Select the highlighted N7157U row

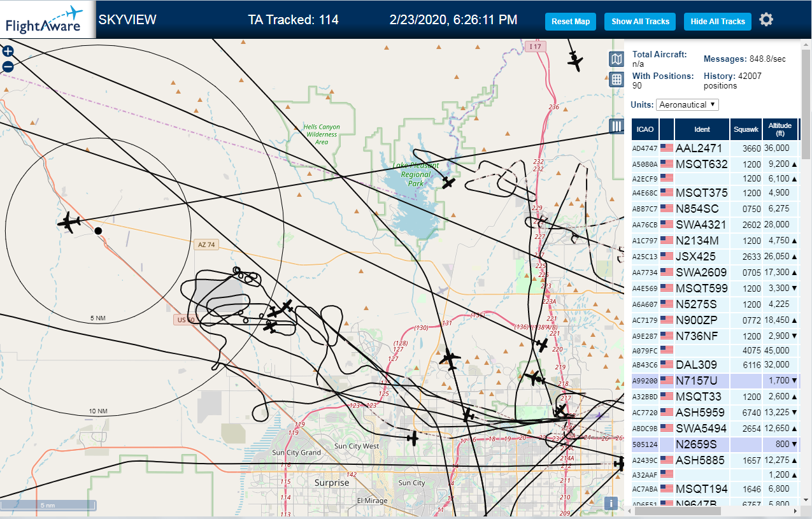(715, 380)
